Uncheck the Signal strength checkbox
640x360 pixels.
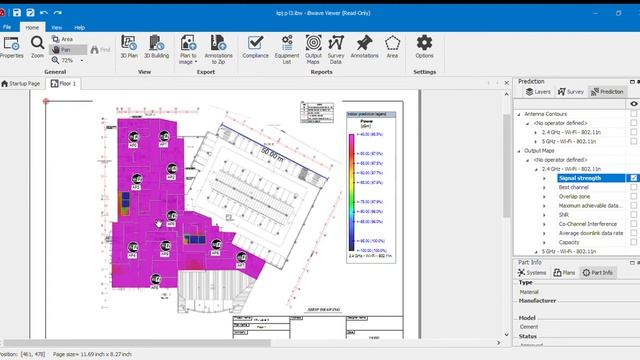tap(633, 178)
